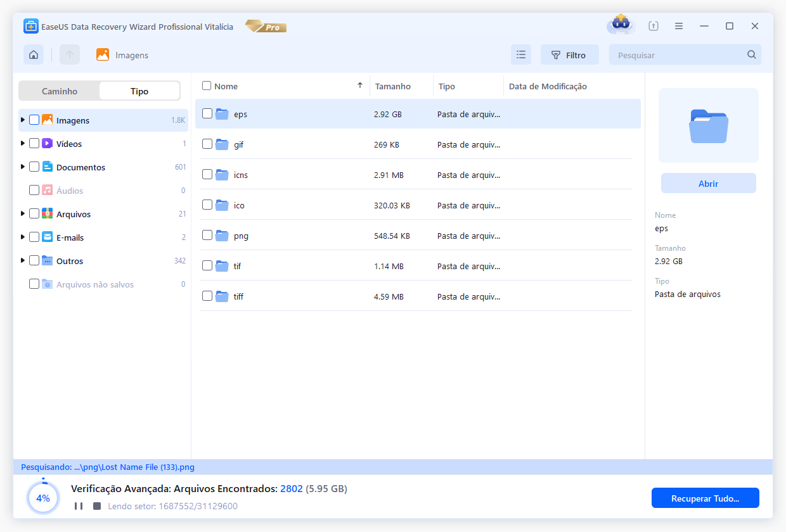
Task: Click the EaseUS app logo icon
Action: pos(31,26)
